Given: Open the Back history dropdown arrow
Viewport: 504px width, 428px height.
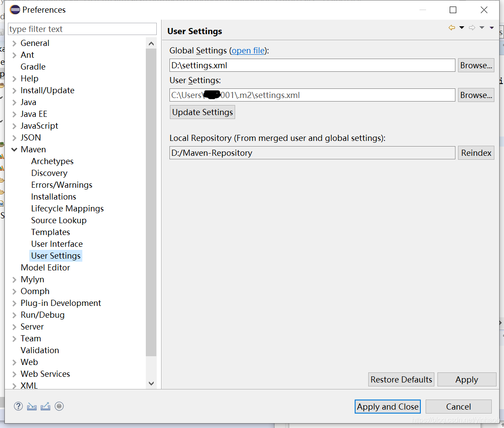Looking at the screenshot, I should [x=462, y=28].
